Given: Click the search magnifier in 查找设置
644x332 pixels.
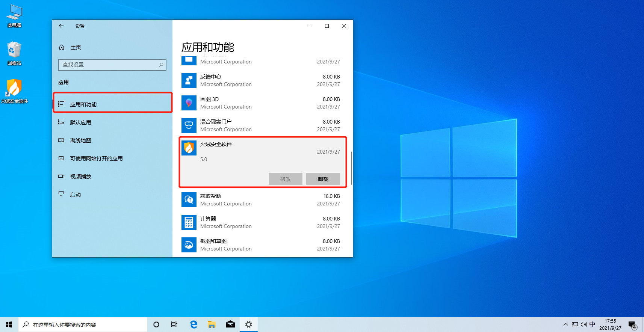Looking at the screenshot, I should (x=161, y=65).
